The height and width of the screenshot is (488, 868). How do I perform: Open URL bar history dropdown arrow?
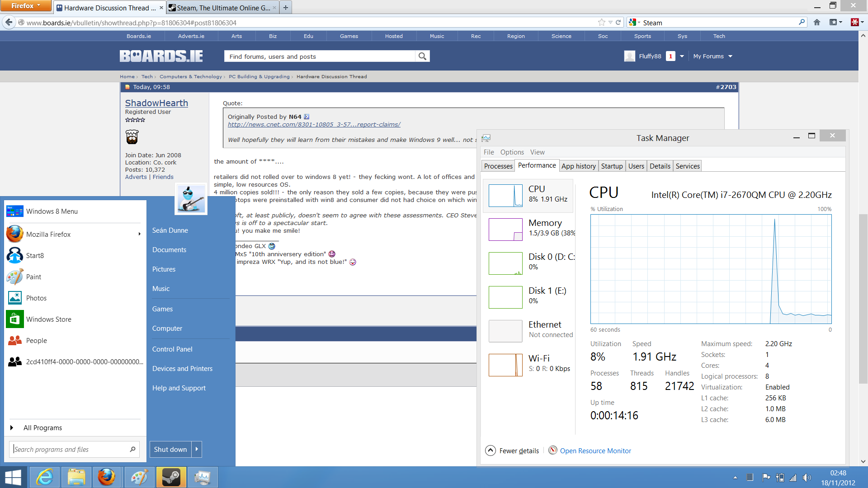610,22
